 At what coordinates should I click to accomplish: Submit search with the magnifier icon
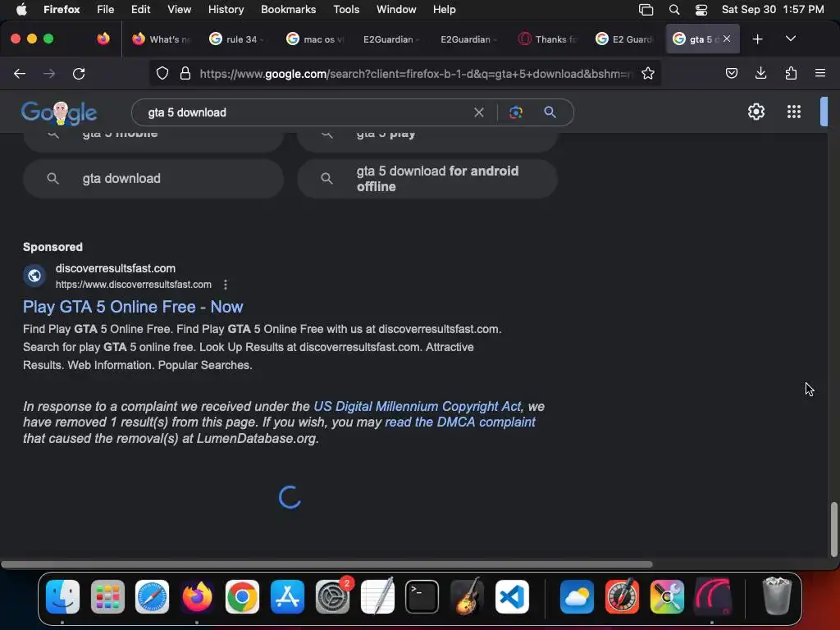550,112
